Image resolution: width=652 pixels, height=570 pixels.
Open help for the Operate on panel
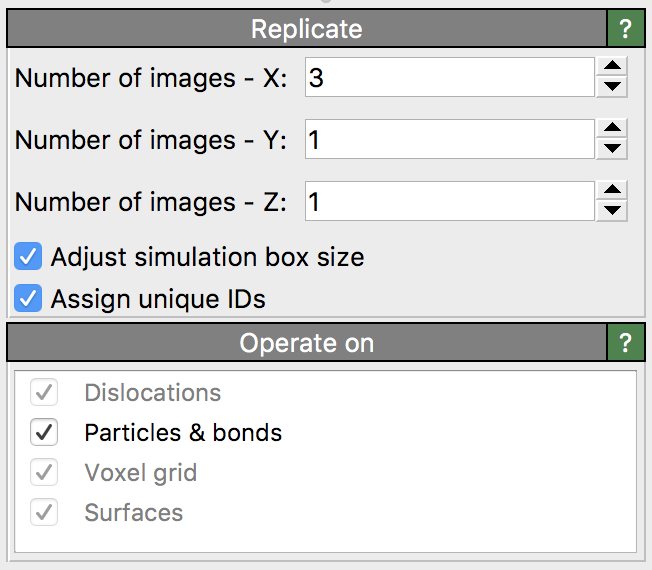626,344
